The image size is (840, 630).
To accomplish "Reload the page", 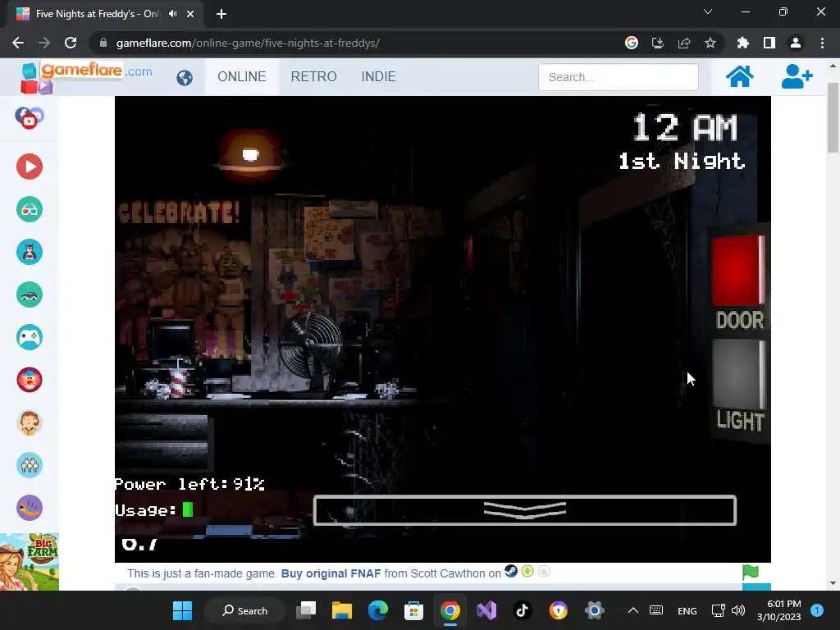I will click(71, 43).
